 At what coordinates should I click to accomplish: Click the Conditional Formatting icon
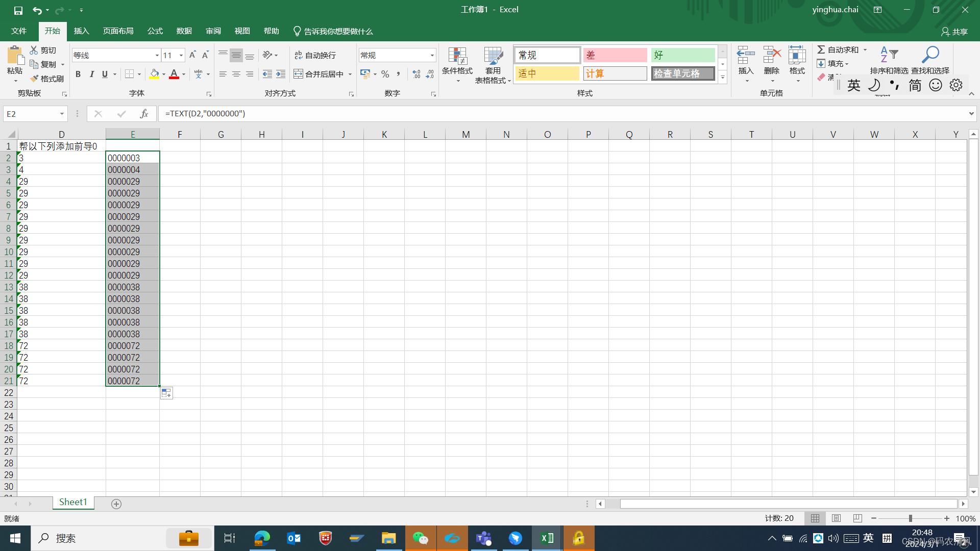(x=457, y=57)
